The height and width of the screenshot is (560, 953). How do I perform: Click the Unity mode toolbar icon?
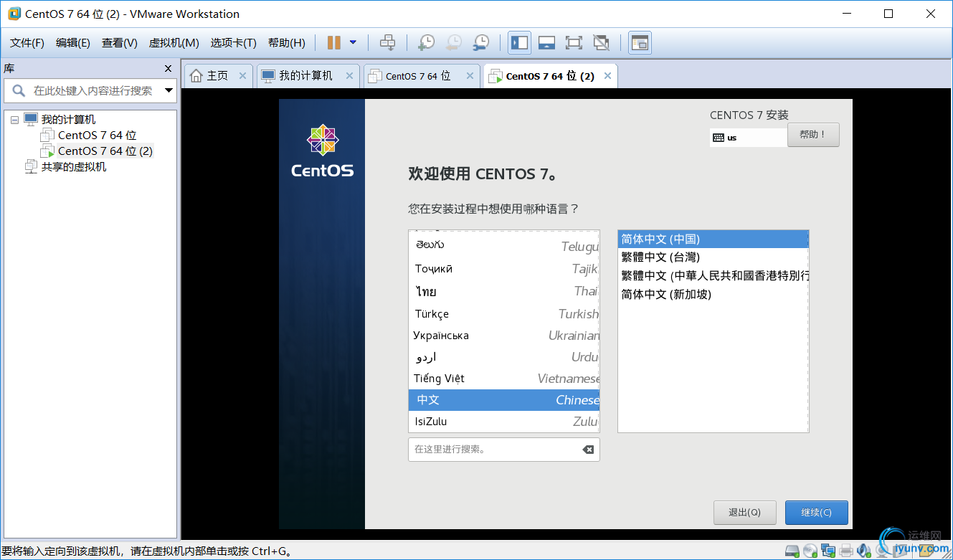tap(601, 43)
